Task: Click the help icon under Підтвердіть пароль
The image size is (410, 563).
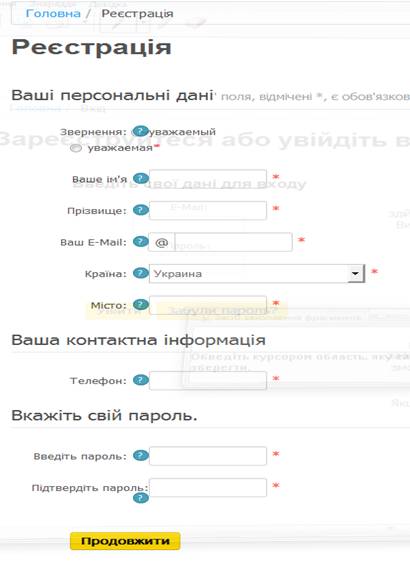Action: click(140, 498)
